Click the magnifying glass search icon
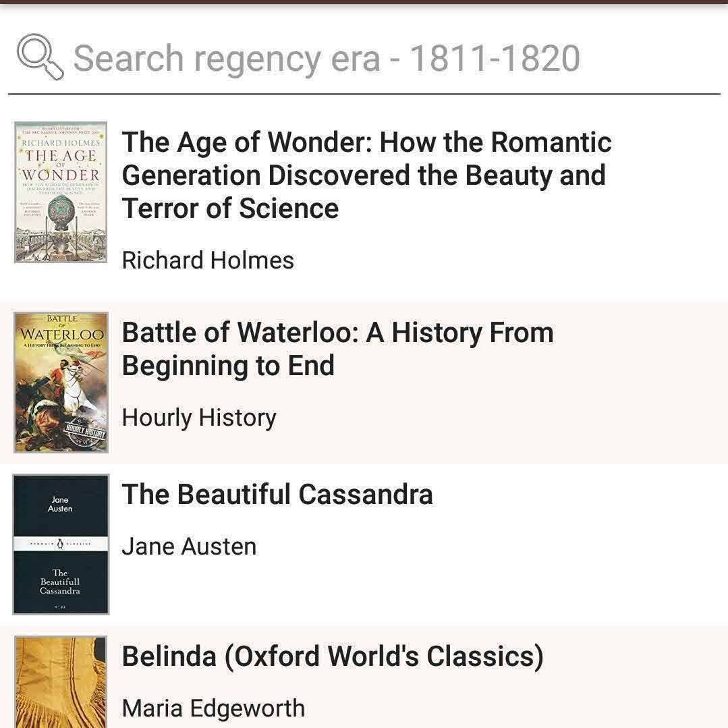The image size is (728, 728). (40, 57)
